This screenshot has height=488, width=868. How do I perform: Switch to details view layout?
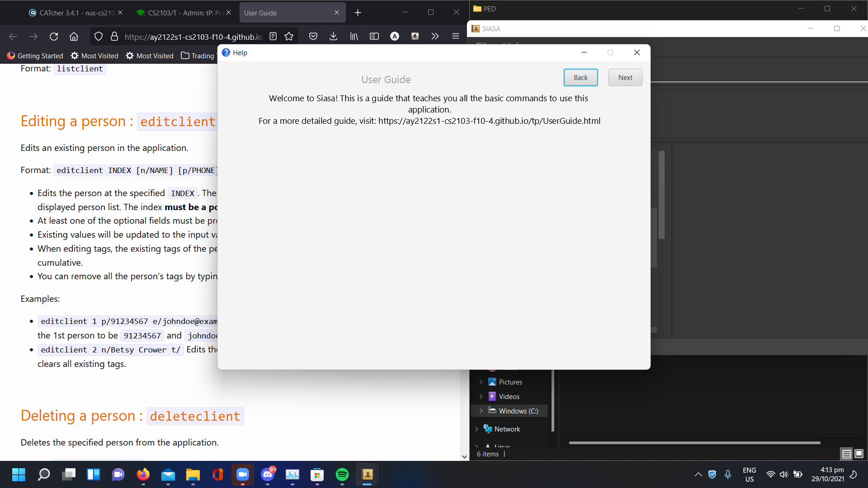coord(846,454)
